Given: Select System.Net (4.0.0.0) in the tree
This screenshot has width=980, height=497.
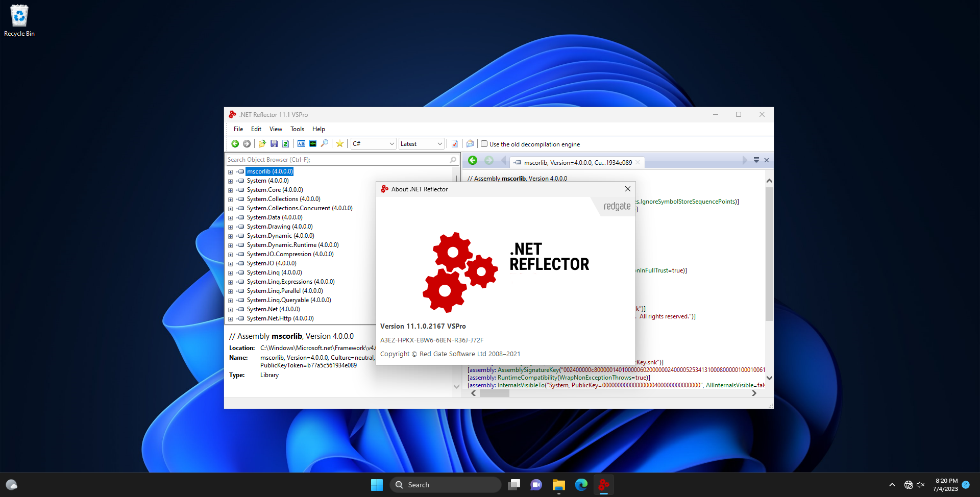Looking at the screenshot, I should (274, 309).
